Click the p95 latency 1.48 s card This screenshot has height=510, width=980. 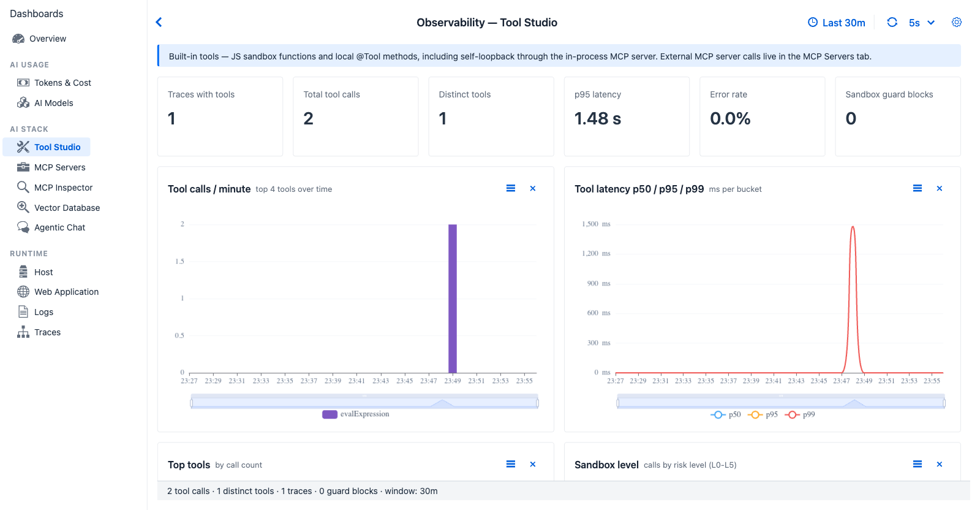tap(627, 116)
